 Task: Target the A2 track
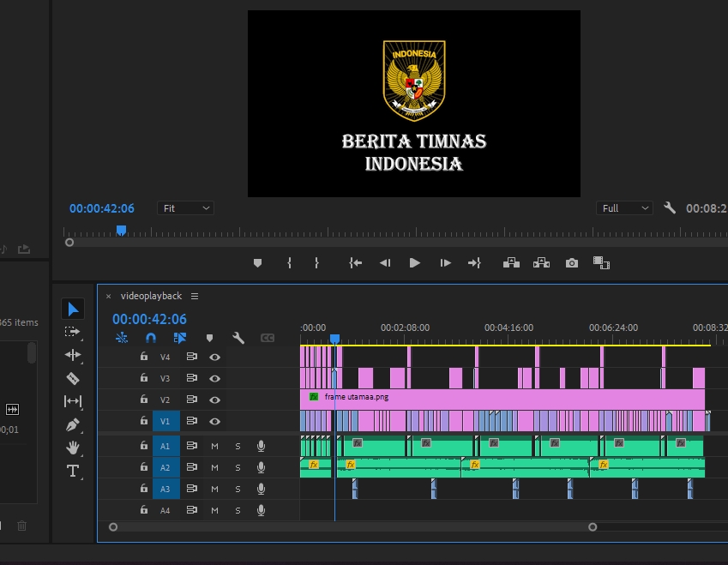click(x=165, y=467)
